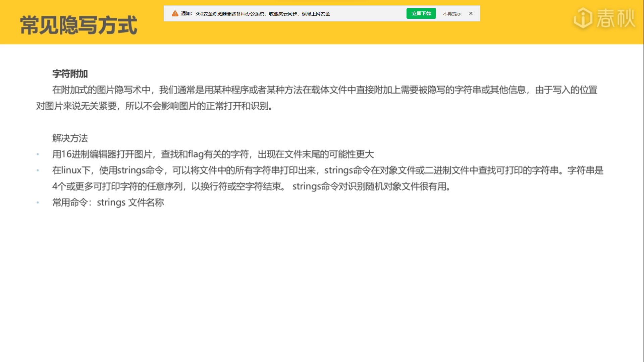Image resolution: width=644 pixels, height=362 pixels.
Task: Click the text 使用strings命令 in second bullet
Action: coord(131,170)
